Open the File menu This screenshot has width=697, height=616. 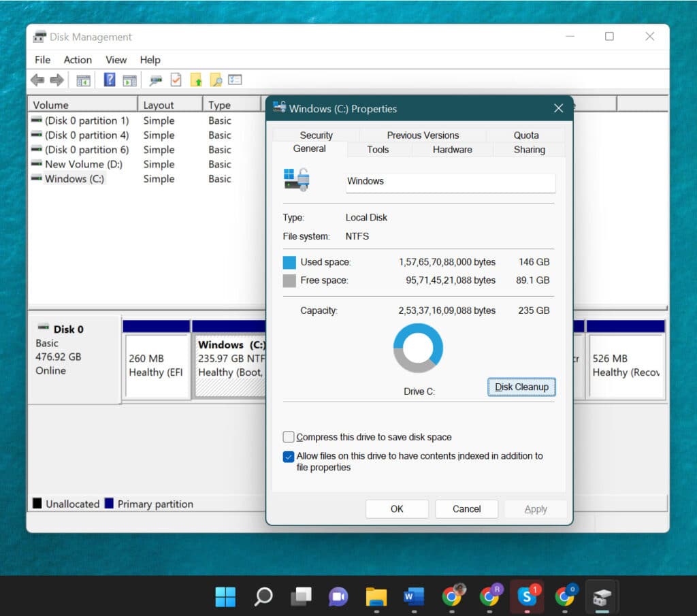pos(43,59)
